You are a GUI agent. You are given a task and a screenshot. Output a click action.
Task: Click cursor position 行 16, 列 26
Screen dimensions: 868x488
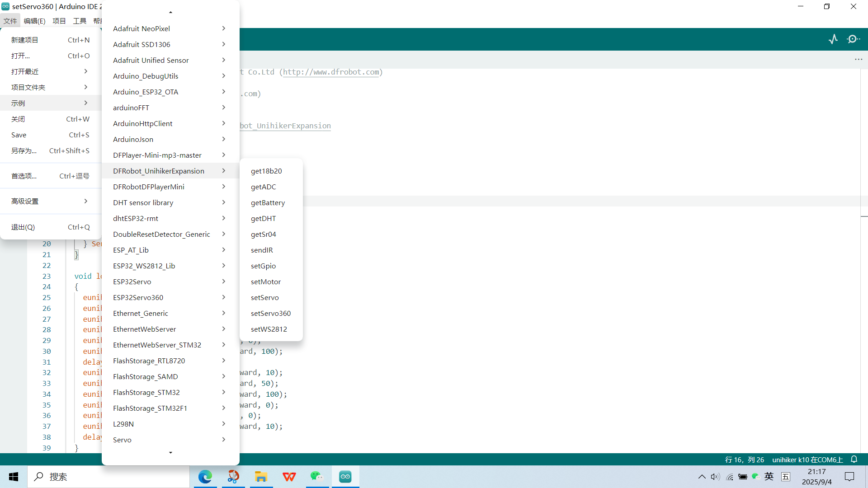(744, 460)
